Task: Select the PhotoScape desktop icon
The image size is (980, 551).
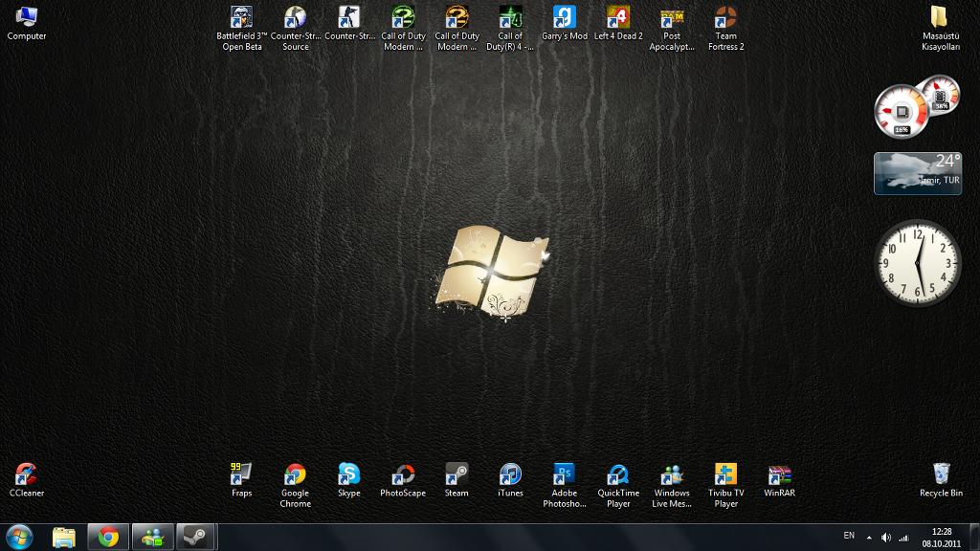Action: [403, 475]
